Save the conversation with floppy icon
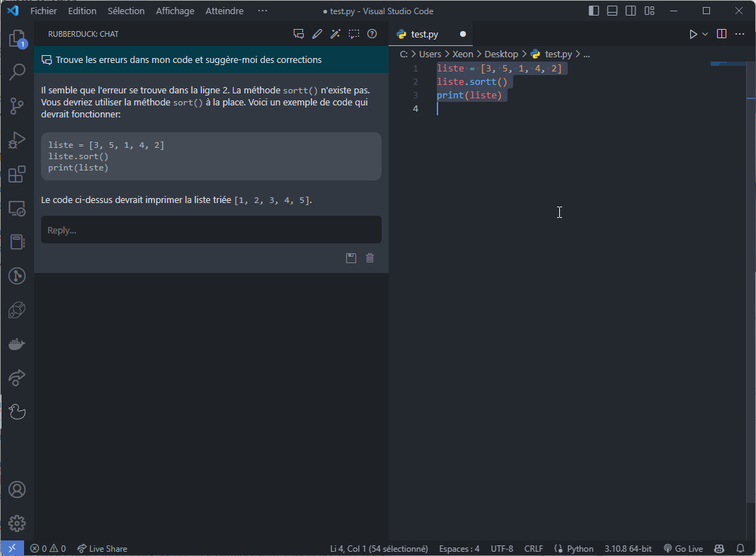The image size is (756, 556). pyautogui.click(x=351, y=257)
